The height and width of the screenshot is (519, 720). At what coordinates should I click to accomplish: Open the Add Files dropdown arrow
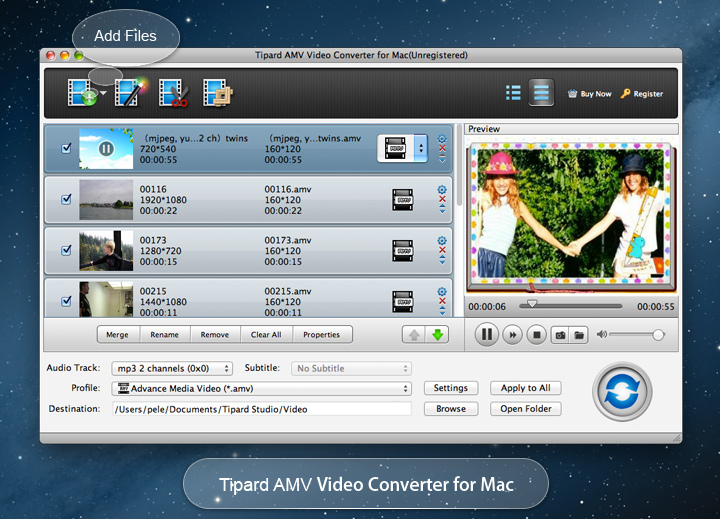[103, 93]
